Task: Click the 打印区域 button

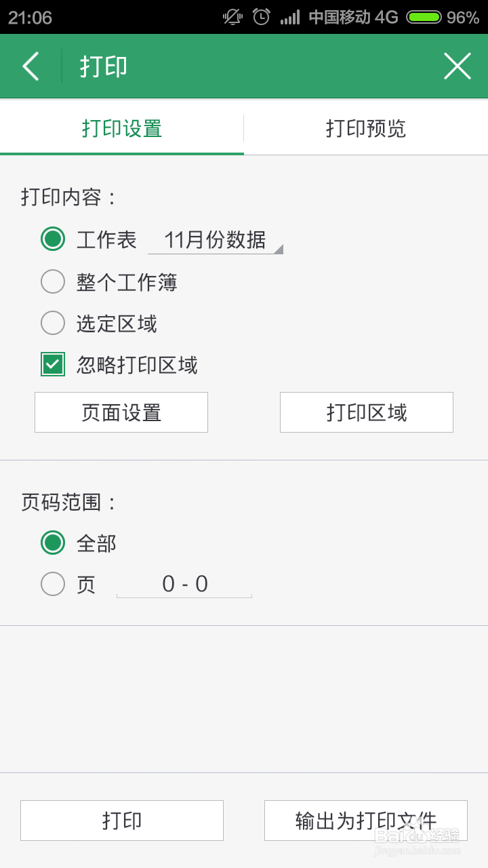Action: pos(367,412)
